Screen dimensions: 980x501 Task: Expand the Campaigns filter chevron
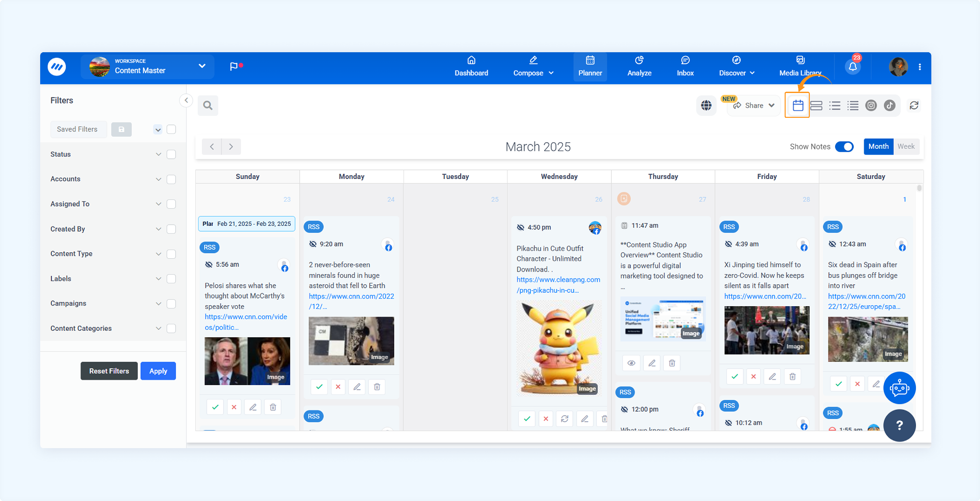pos(158,304)
